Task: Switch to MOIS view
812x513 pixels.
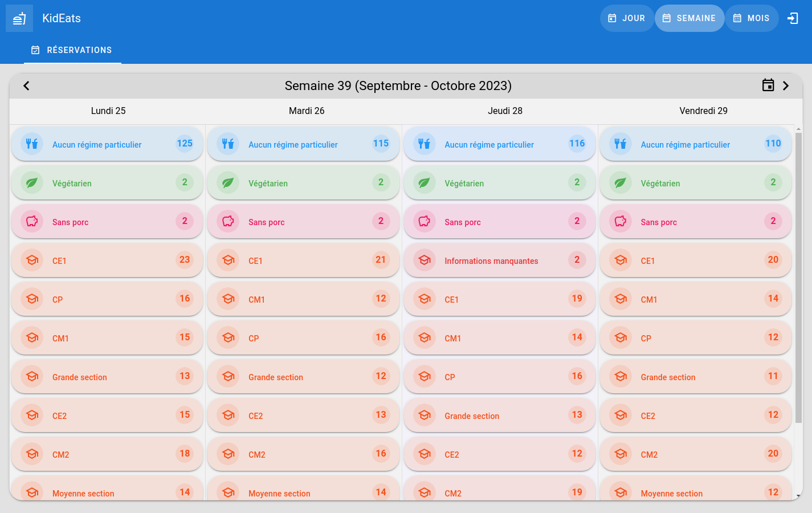Action: coord(752,18)
